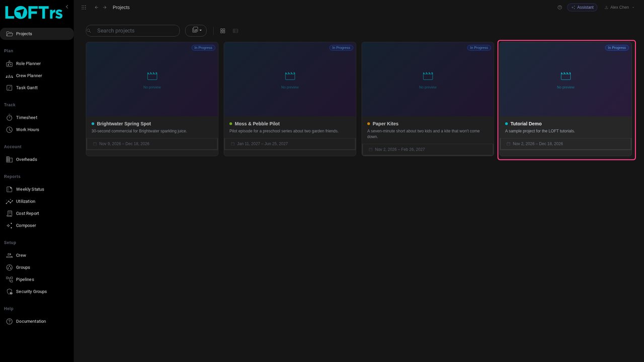This screenshot has height=362, width=644.
Task: Focus the Search projects field
Action: pyautogui.click(x=133, y=31)
